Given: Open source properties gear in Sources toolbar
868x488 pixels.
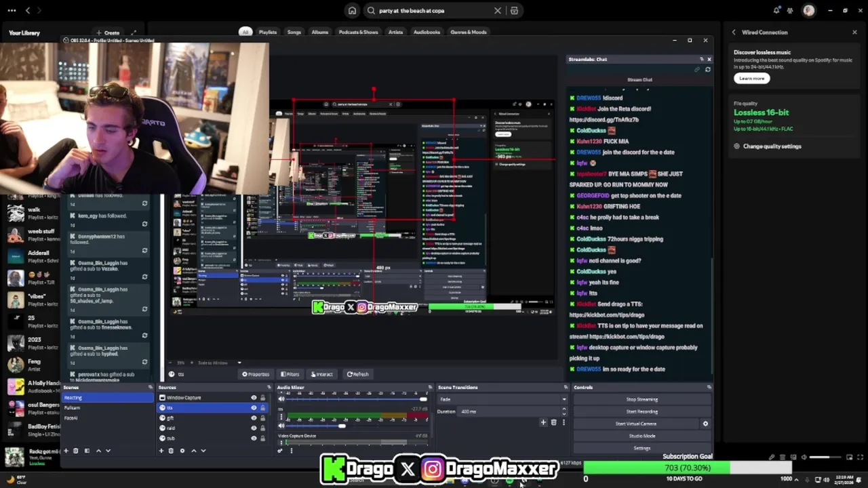Looking at the screenshot, I should tap(182, 451).
